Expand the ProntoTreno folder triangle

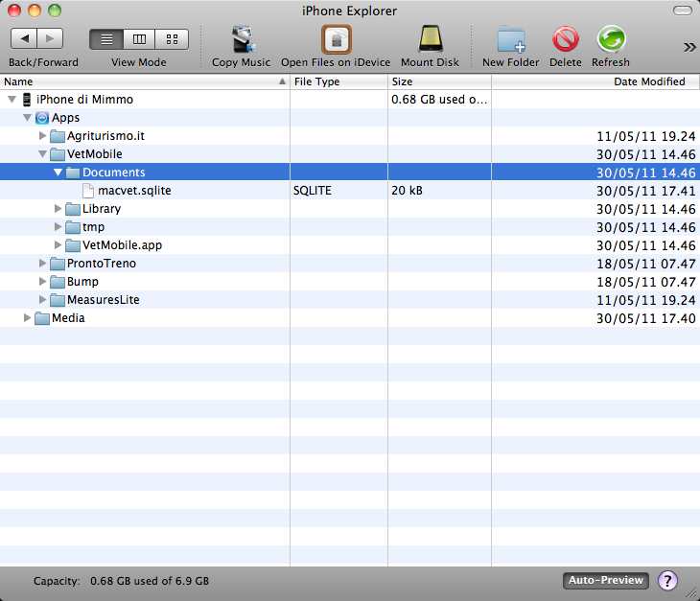43,264
